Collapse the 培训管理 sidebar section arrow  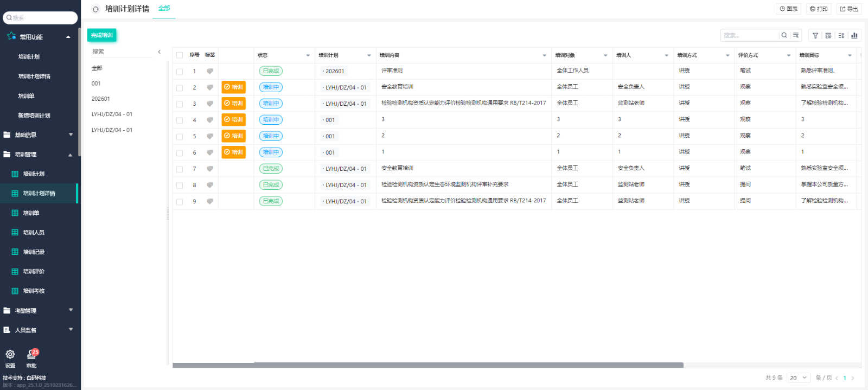click(x=71, y=155)
